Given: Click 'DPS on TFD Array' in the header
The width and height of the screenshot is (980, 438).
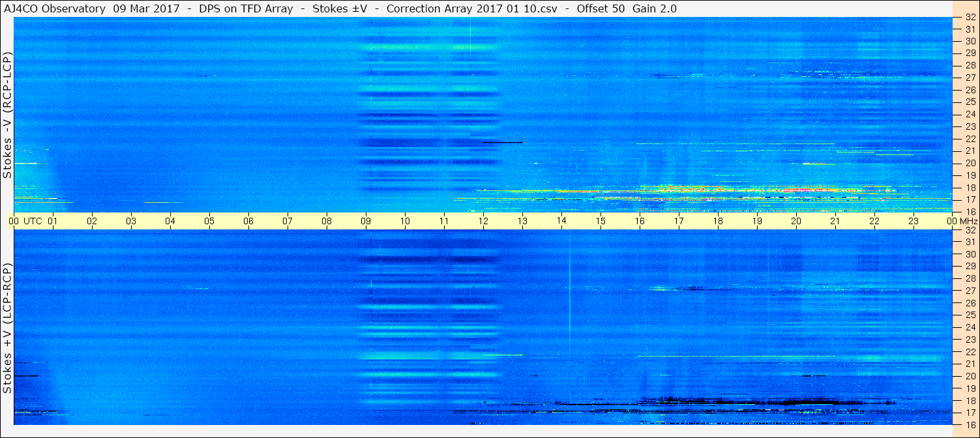Looking at the screenshot, I should tap(246, 9).
